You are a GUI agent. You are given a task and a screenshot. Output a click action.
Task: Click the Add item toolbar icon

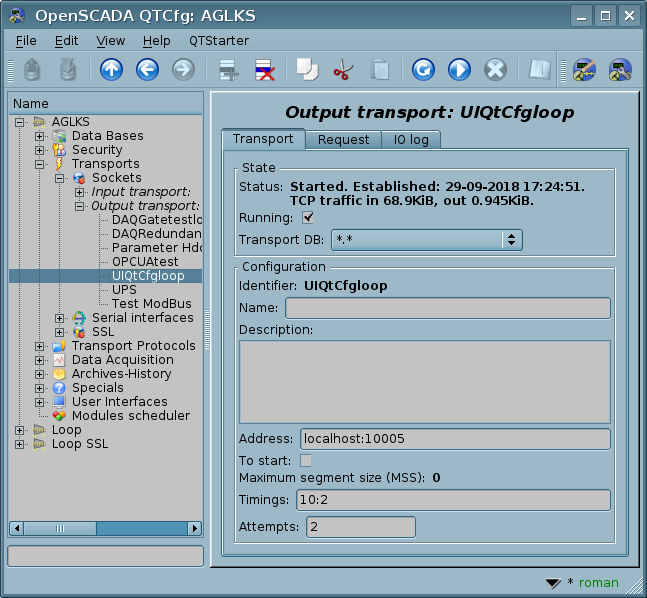[x=228, y=69]
